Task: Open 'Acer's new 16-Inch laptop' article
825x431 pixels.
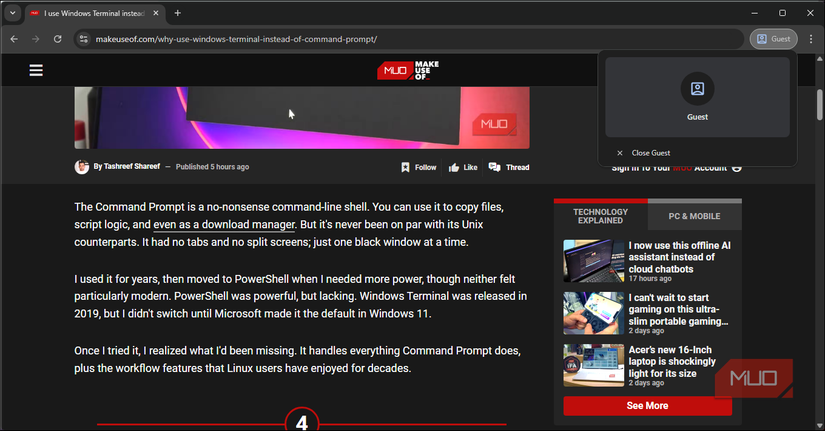Action: tap(672, 362)
